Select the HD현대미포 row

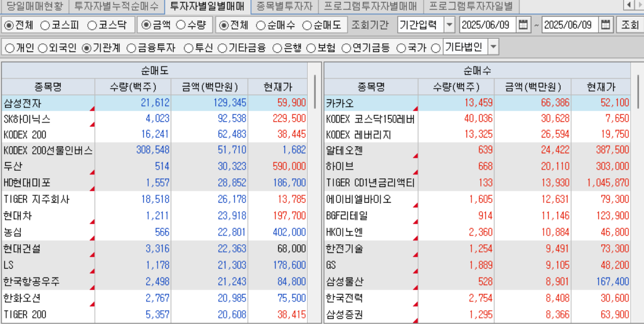click(154, 183)
